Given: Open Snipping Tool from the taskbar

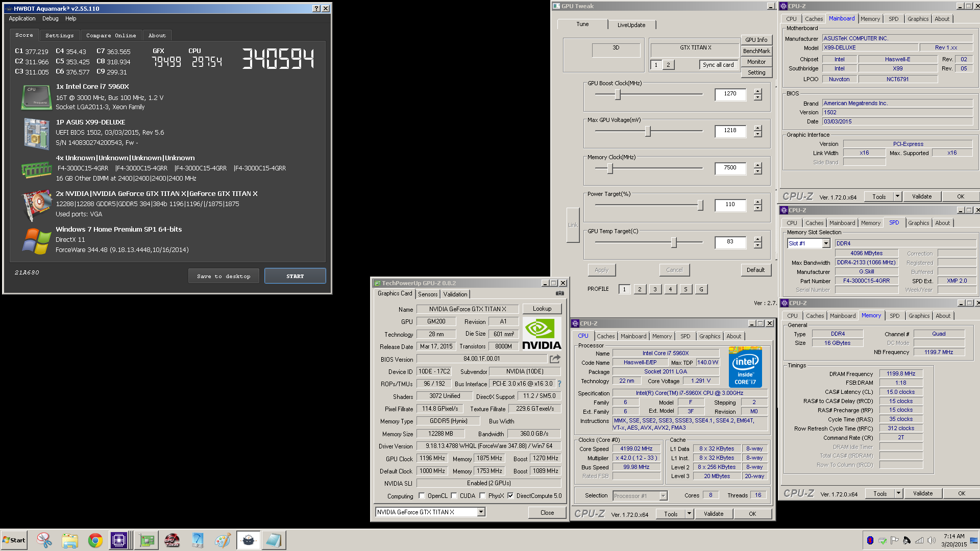Looking at the screenshot, I should click(x=44, y=540).
